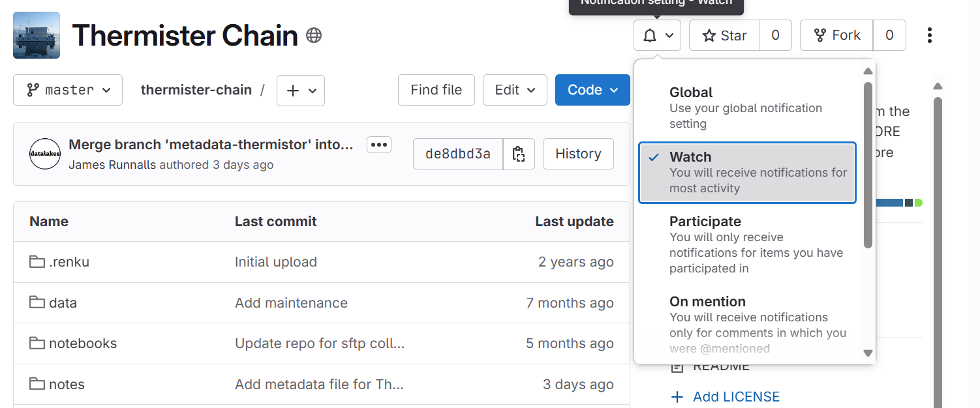Image resolution: width=980 pixels, height=408 pixels.
Task: Select the Global notification setting
Action: pyautogui.click(x=747, y=108)
